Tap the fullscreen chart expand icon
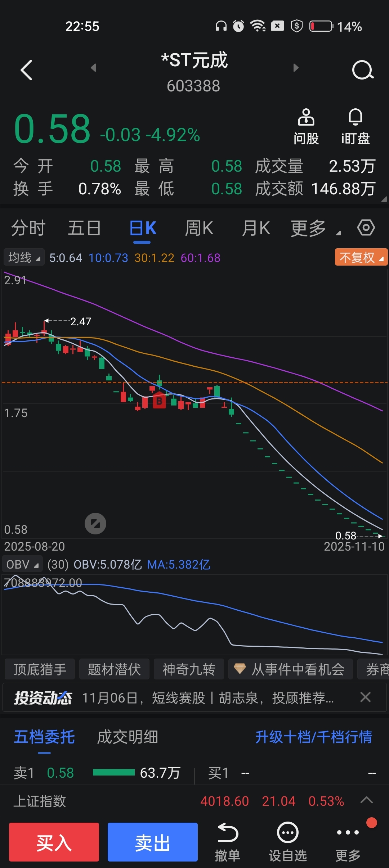This screenshot has height=868, width=389. pyautogui.click(x=95, y=524)
